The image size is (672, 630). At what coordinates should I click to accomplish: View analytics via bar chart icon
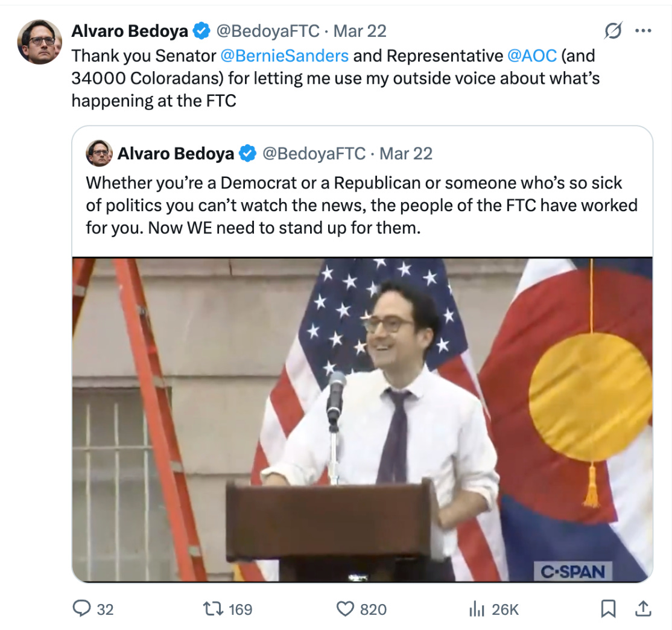477,608
